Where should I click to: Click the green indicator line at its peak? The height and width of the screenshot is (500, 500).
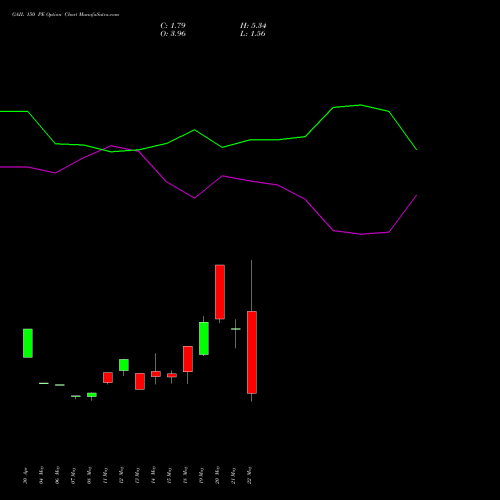tap(361, 105)
